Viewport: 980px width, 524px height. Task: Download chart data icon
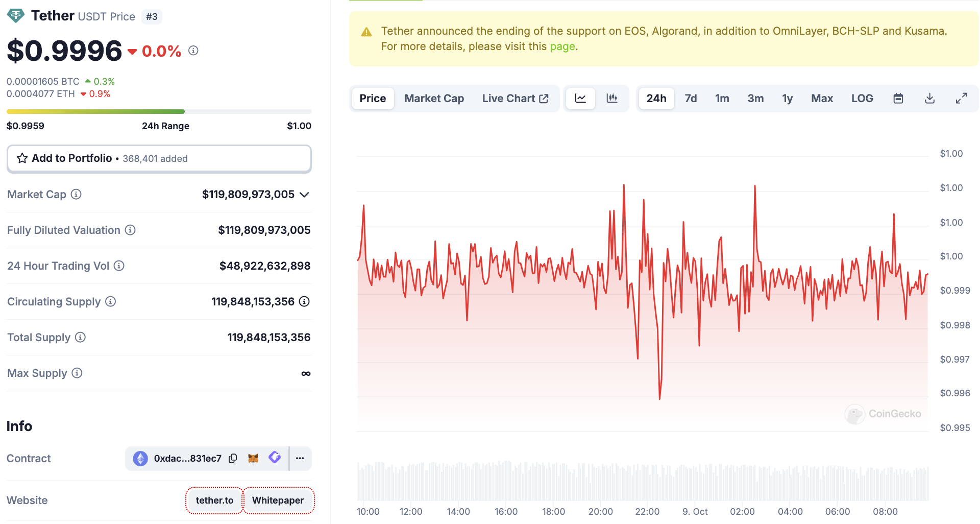tap(929, 99)
